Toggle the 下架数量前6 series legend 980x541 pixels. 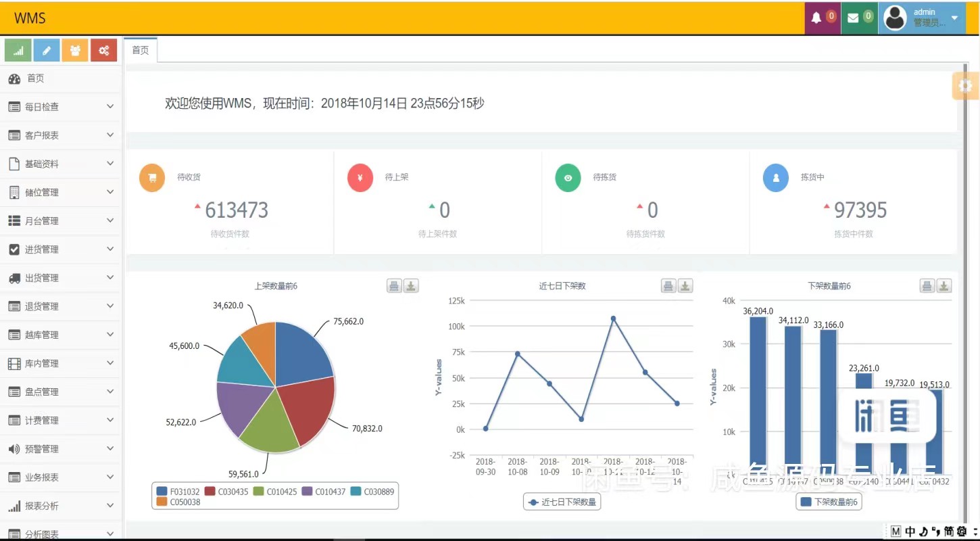tap(829, 502)
